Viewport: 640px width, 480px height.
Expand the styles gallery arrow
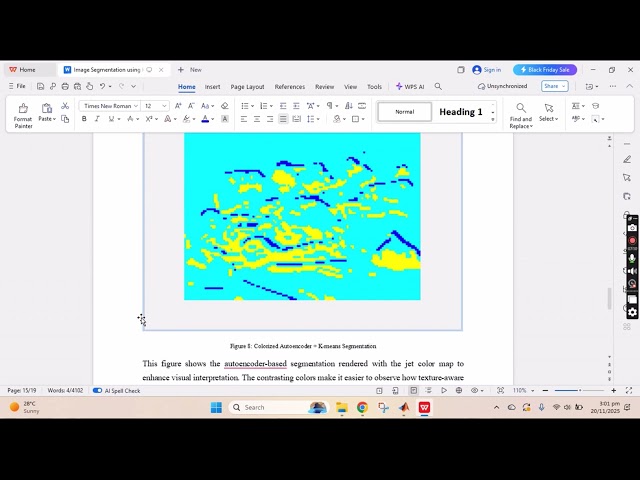click(x=493, y=120)
